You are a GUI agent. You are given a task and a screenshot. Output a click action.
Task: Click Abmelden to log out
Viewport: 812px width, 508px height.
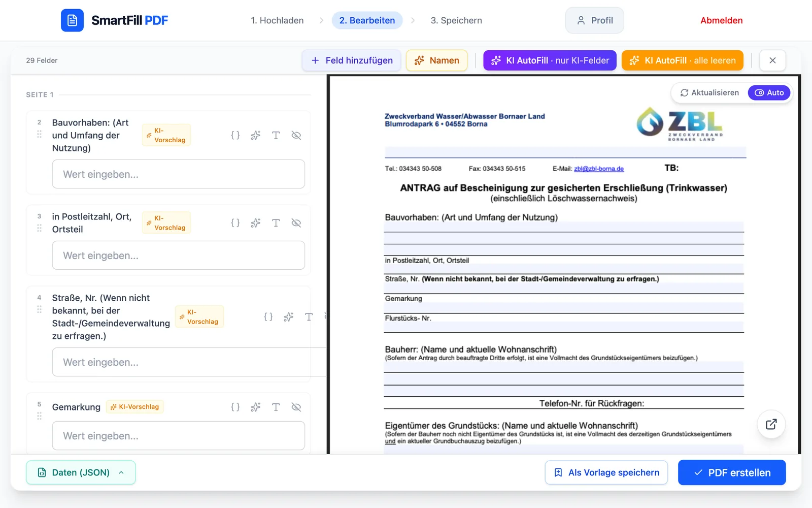721,20
